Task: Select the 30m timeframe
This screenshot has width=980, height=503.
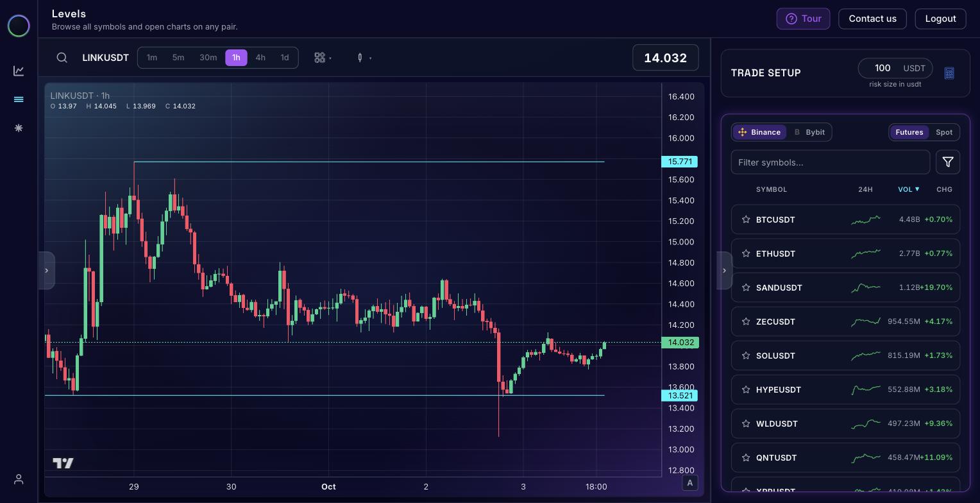Action: (x=208, y=58)
